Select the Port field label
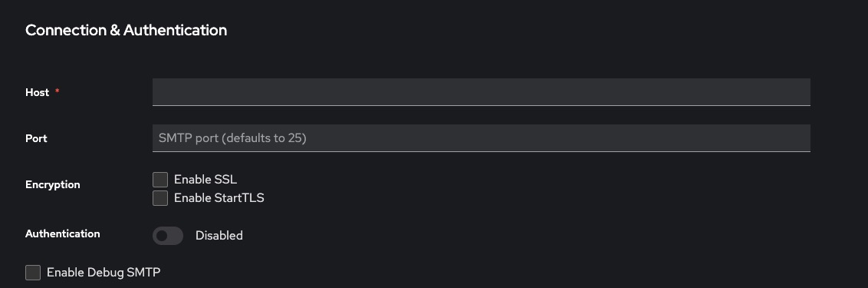This screenshot has width=868, height=288. 36,139
